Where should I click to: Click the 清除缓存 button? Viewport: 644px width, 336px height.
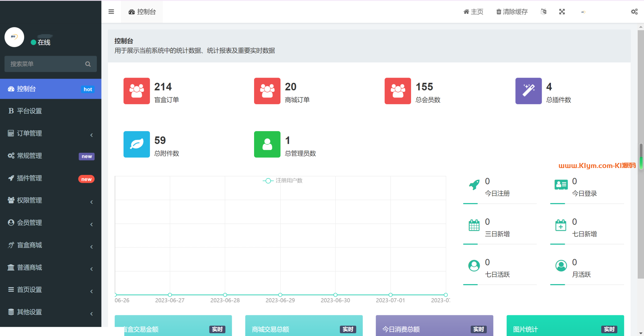pyautogui.click(x=512, y=12)
